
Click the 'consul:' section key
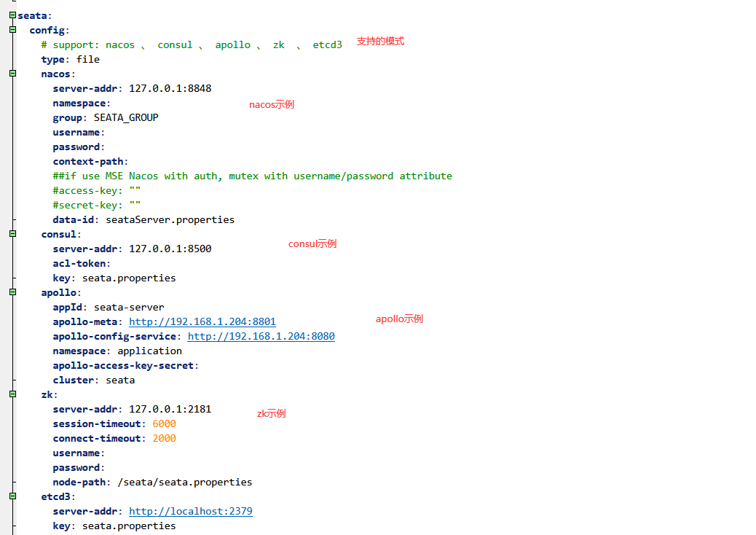tap(61, 235)
